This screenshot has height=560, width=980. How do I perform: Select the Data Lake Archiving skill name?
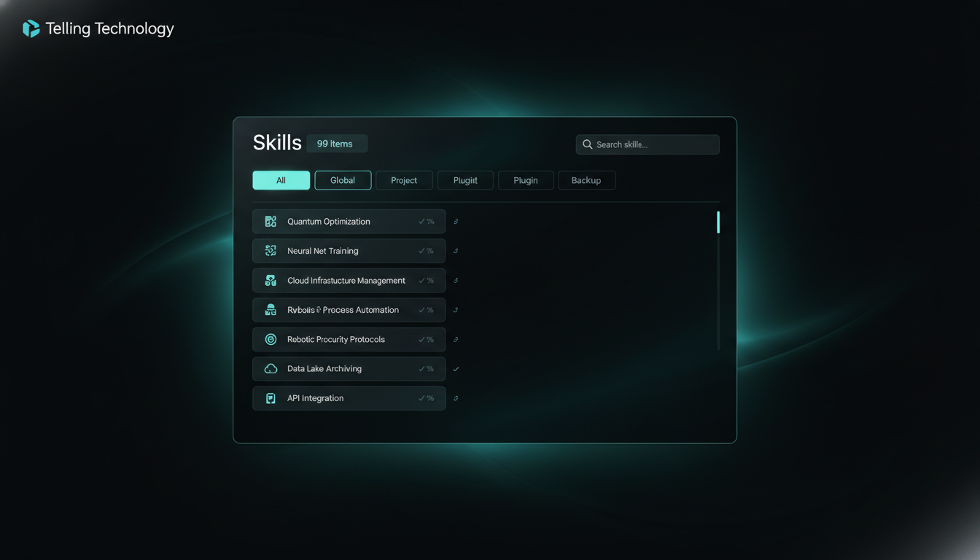point(324,369)
